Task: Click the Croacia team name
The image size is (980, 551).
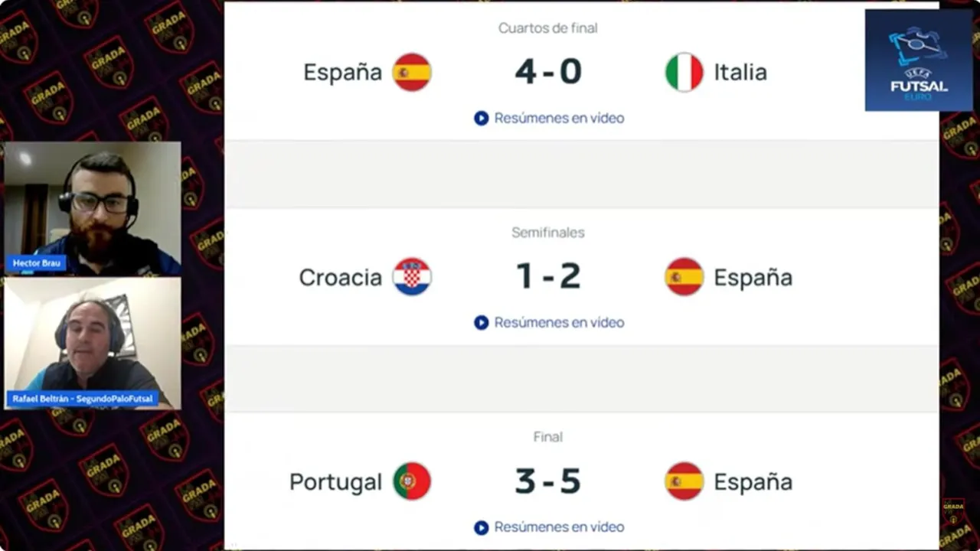Action: pos(340,277)
